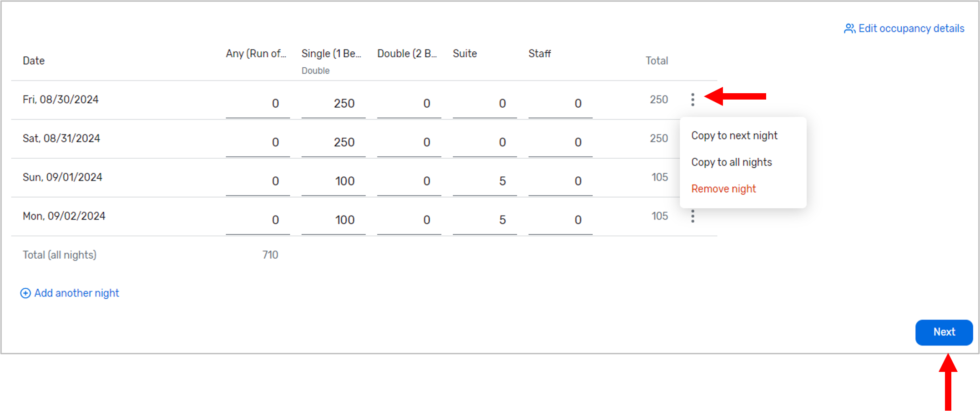Edit Suite count for Mon 09/02/2024

485,220
